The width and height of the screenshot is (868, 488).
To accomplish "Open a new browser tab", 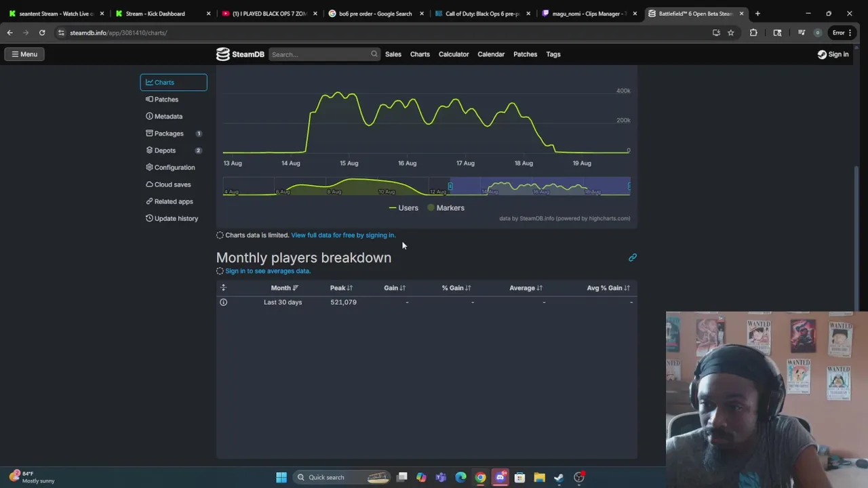I will pyautogui.click(x=757, y=14).
